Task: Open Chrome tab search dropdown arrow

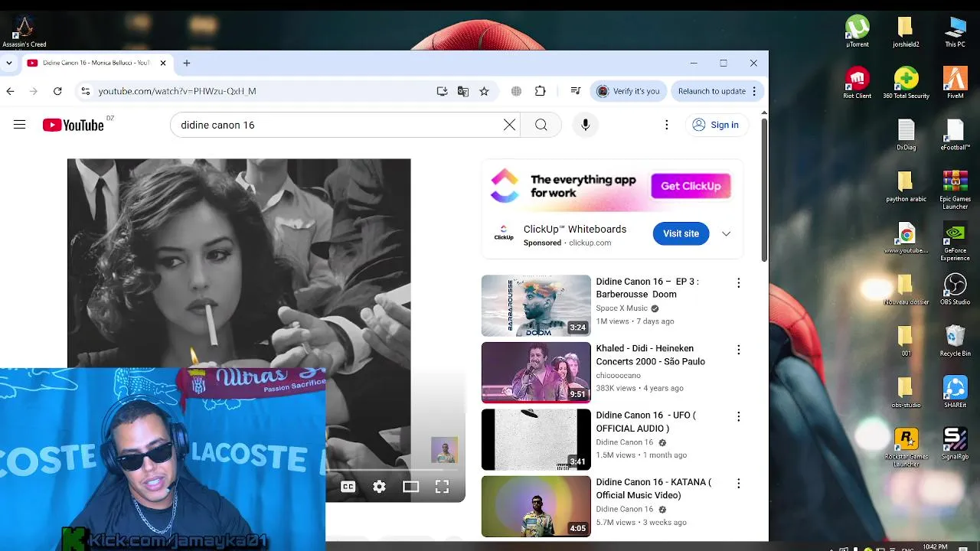Action: pos(9,63)
